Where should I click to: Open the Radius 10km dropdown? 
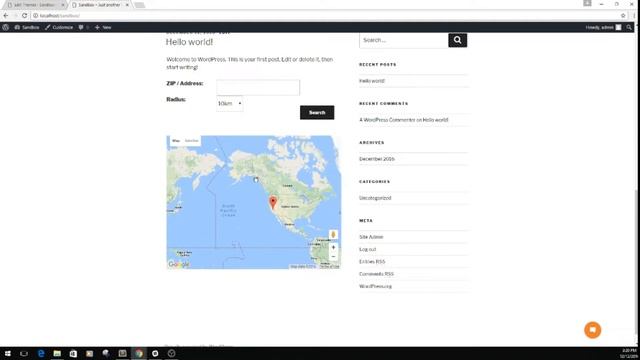pos(230,104)
